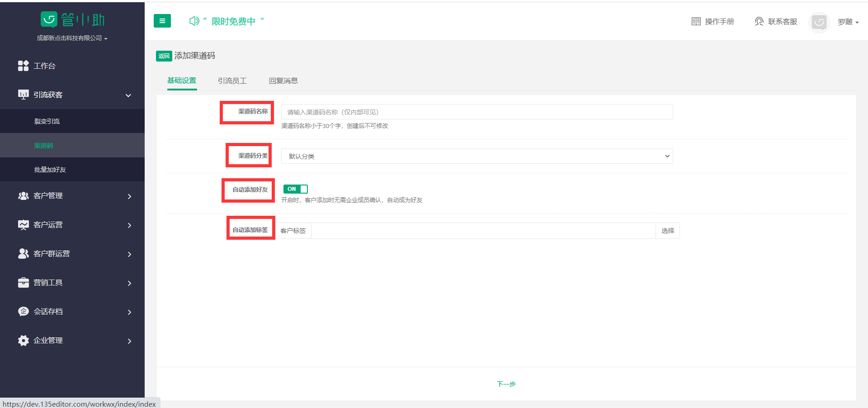Expand the 客户管理 submenu arrow
This screenshot has width=868, height=408.
tap(129, 196)
